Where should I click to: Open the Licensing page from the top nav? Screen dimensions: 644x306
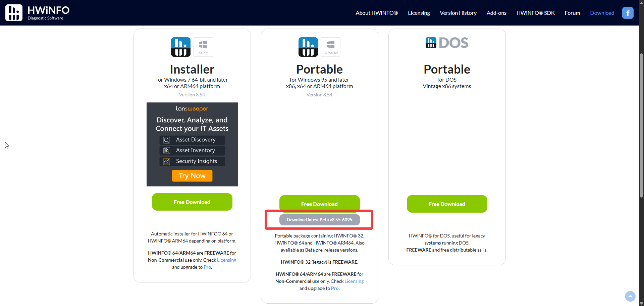(419, 13)
